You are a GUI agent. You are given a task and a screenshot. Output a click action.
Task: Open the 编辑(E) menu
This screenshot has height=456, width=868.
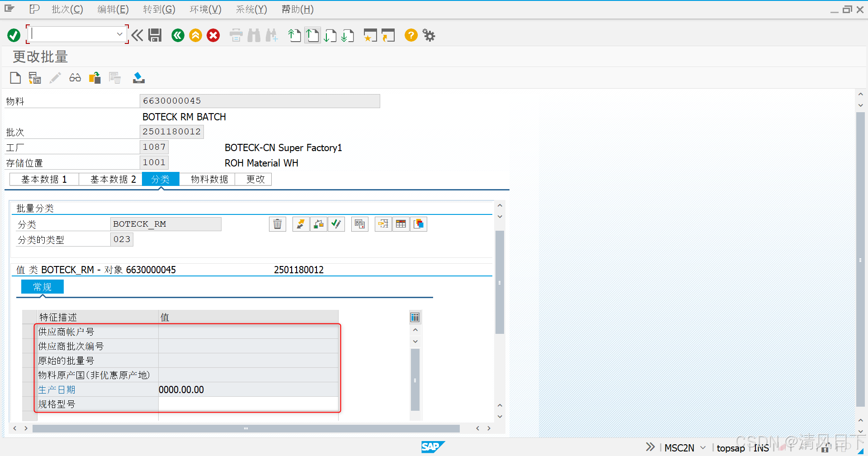(x=113, y=9)
